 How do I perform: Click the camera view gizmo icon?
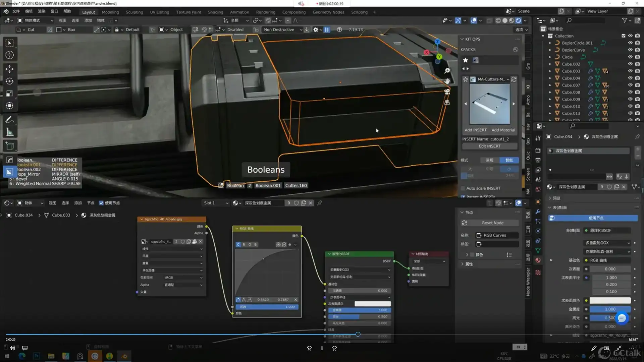(447, 92)
